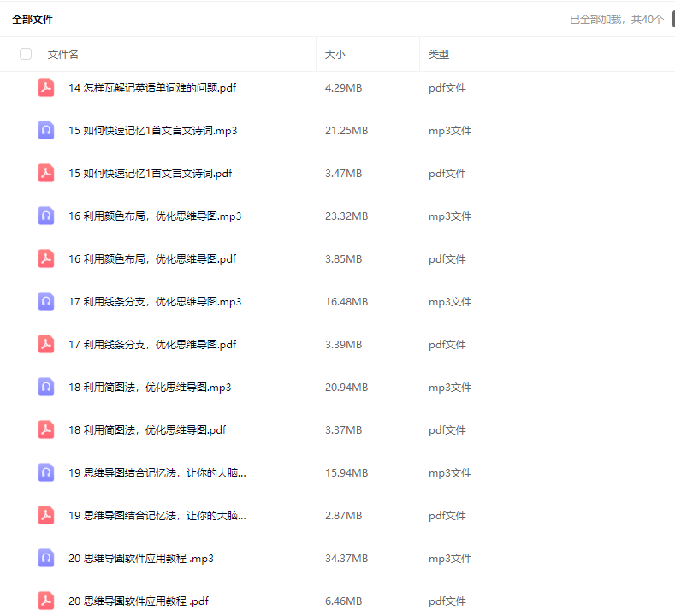Click the PDF icon of 20 思维导图软件应用教程.pdf

click(46, 601)
